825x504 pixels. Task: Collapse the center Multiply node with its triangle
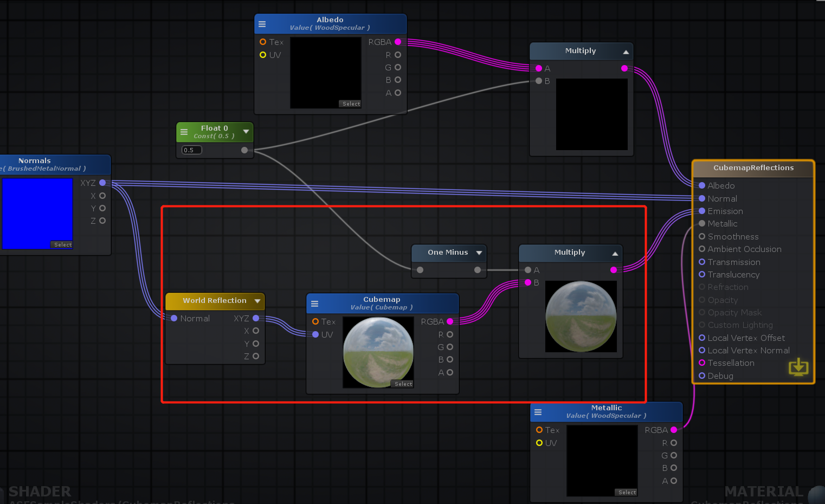615,253
